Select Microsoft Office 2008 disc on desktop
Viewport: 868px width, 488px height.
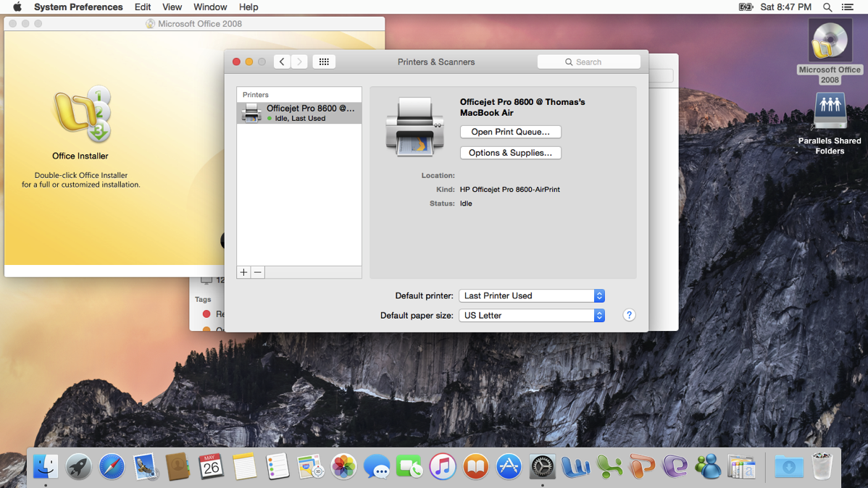(x=830, y=41)
